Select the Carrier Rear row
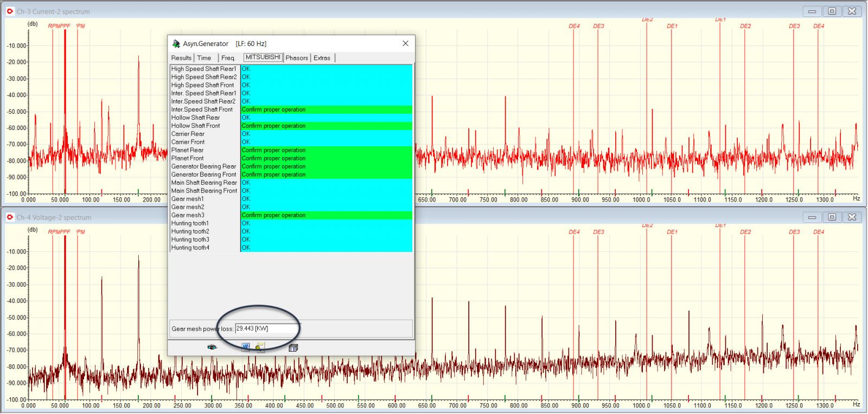Screen dimensions: 868x414 click(291, 134)
